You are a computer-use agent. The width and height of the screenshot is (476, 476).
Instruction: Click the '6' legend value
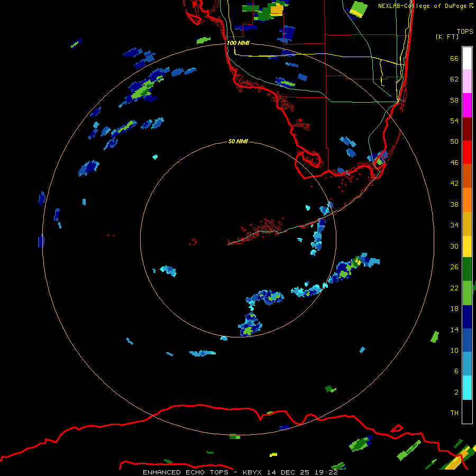(x=456, y=371)
